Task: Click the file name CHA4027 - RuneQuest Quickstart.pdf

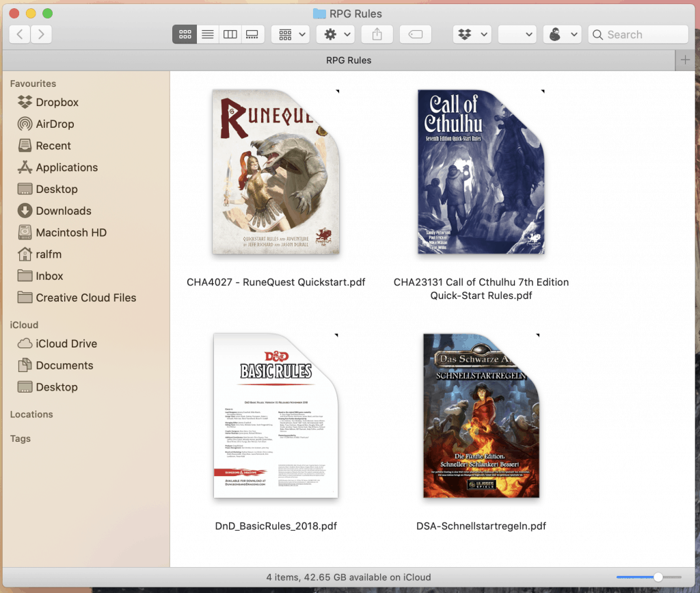Action: tap(276, 282)
